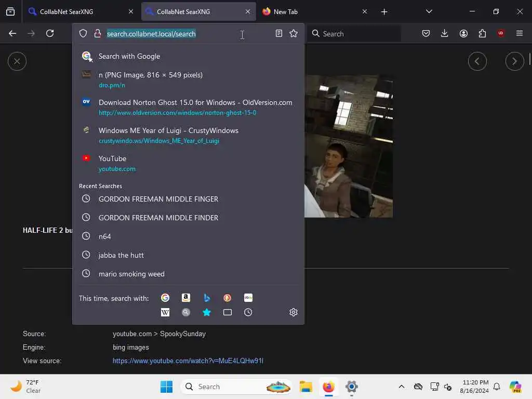Search this time with Wikipedia icon

point(165,312)
